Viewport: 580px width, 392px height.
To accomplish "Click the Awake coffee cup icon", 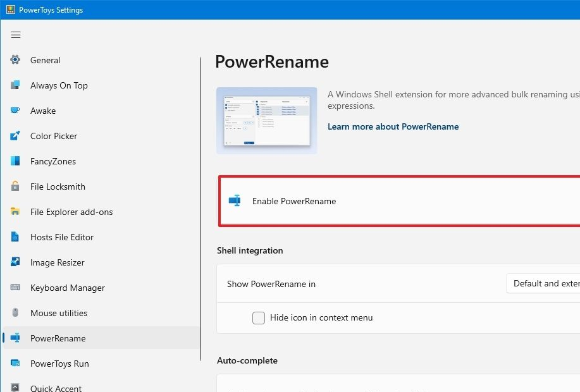I will click(x=15, y=110).
